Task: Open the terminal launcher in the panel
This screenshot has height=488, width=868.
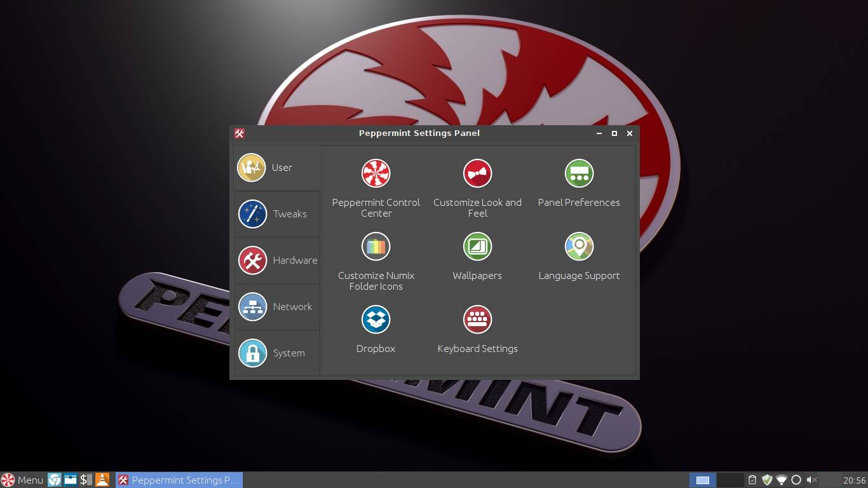Action: coord(86,480)
